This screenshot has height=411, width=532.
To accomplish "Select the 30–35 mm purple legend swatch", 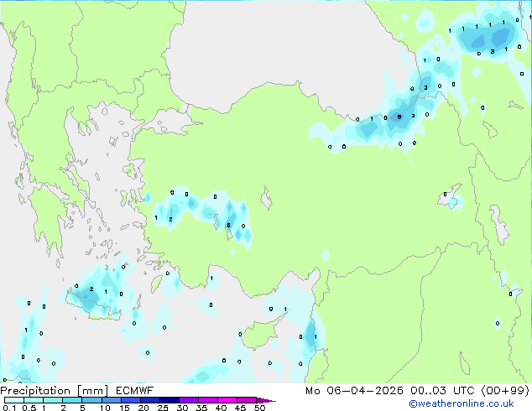I will coord(189,400).
